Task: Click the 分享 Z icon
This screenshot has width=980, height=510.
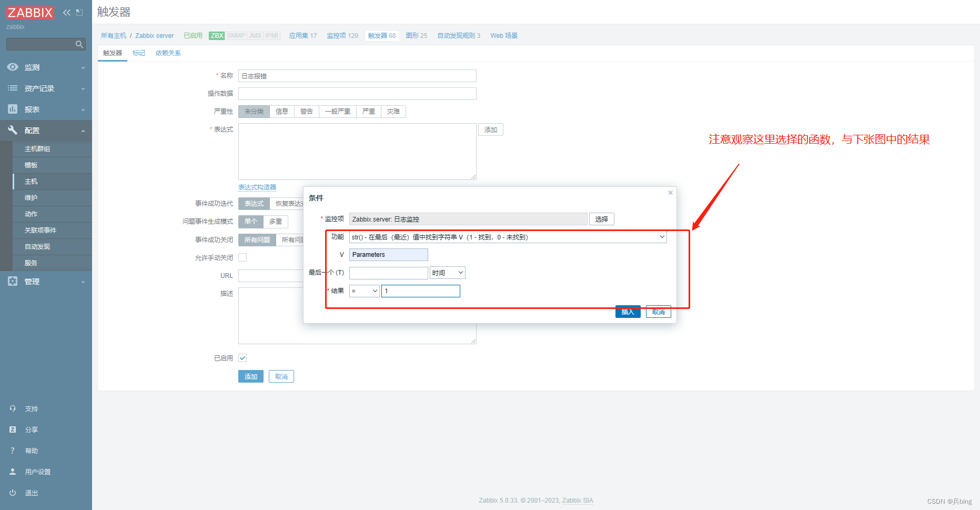Action: [13, 429]
